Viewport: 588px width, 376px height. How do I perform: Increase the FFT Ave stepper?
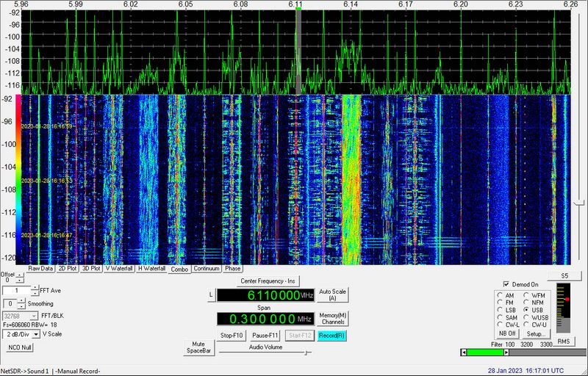(35, 288)
